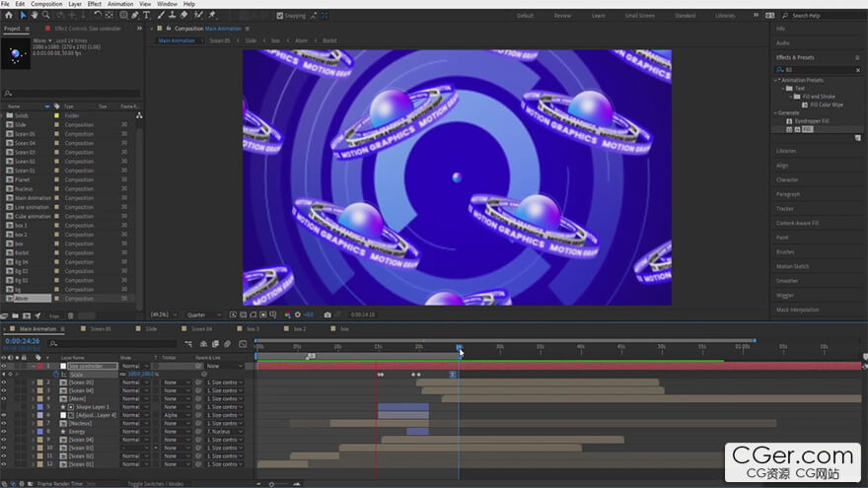This screenshot has width=868, height=488.
Task: Select the Rotation tool
Action: 98,16
